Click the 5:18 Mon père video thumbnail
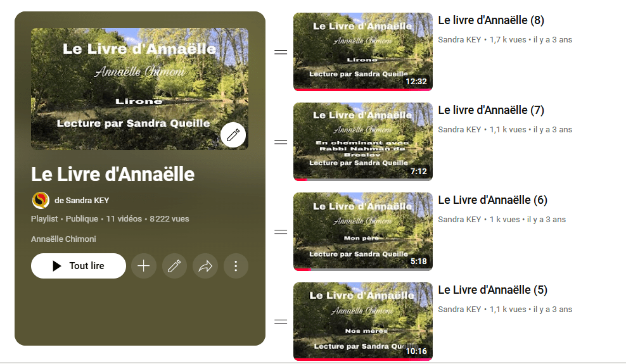Screen dimensions: 626x364 click(363, 232)
